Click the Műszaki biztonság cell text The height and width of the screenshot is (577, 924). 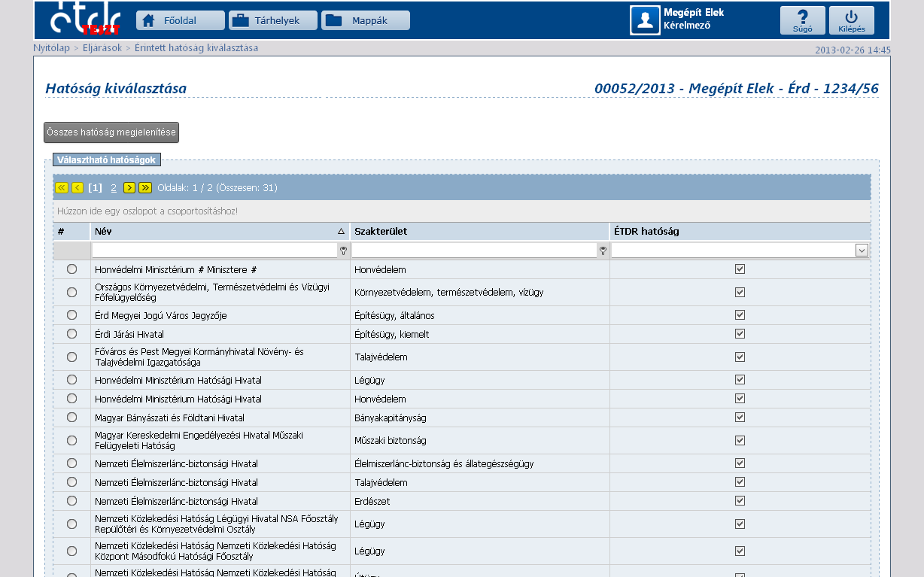(391, 440)
